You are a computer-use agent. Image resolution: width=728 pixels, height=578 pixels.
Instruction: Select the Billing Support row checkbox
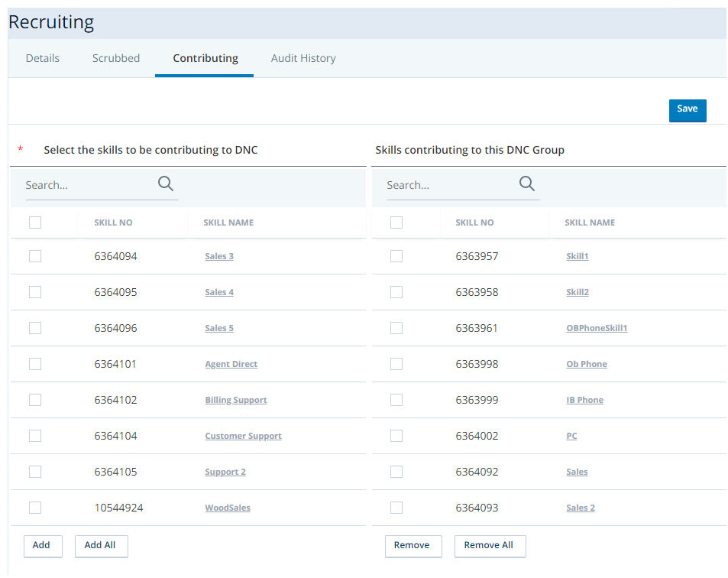point(35,400)
